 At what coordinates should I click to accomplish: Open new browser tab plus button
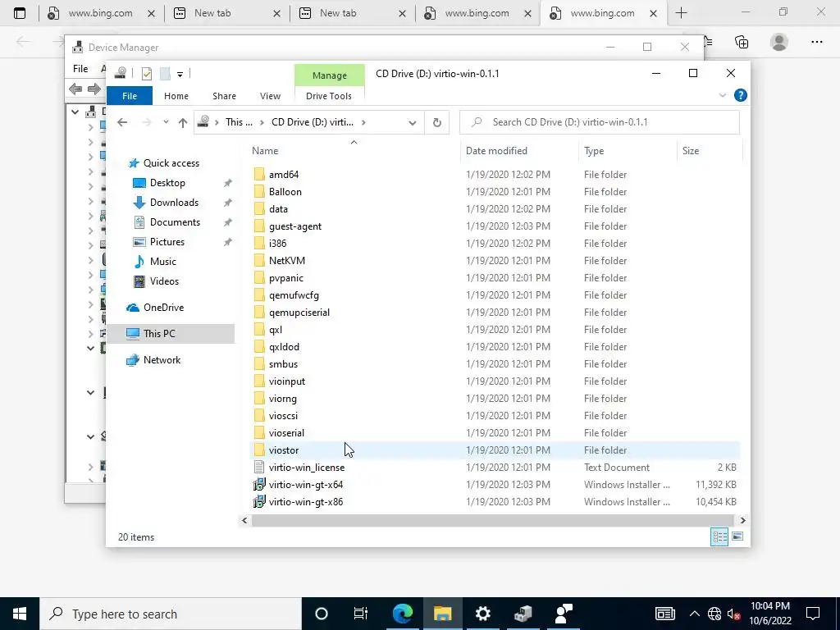point(681,13)
